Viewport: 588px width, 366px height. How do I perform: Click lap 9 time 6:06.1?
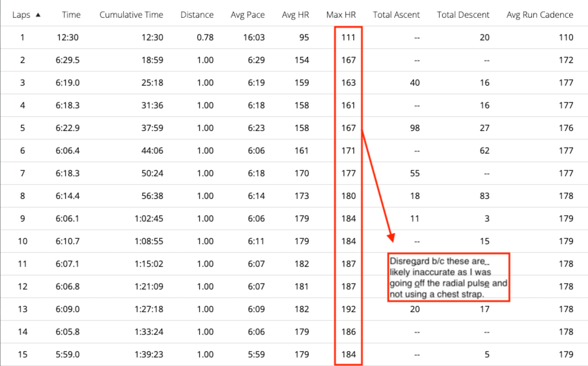tap(68, 218)
